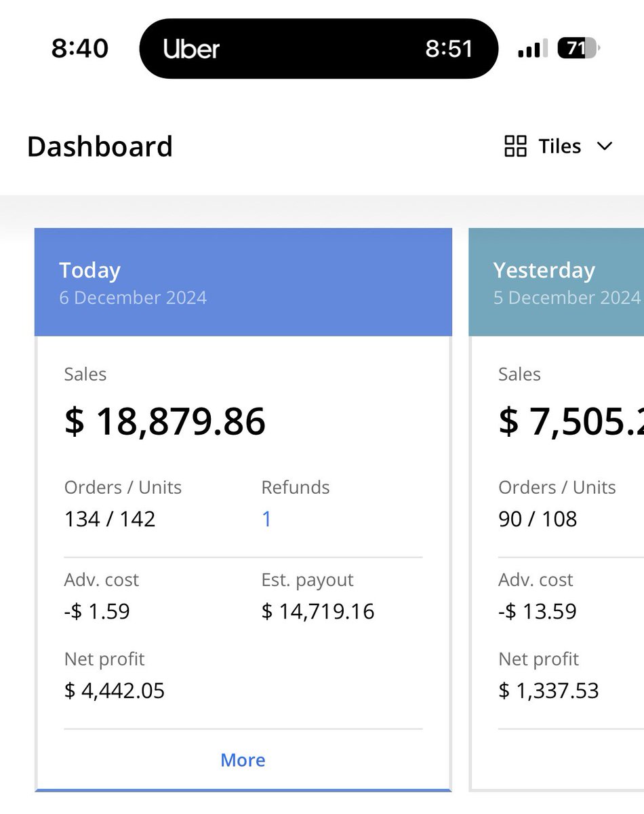Tap the Uber 8:51 trip timer
The width and height of the screenshot is (644, 814).
point(449,48)
